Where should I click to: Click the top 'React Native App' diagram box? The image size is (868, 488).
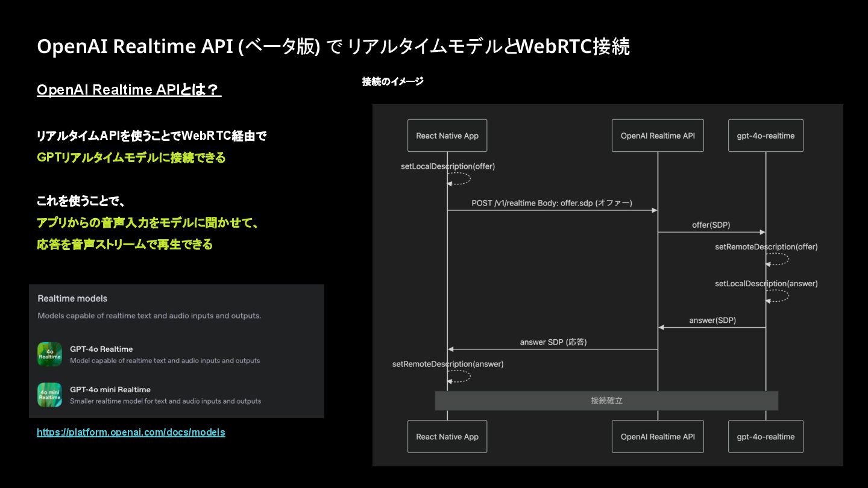(x=447, y=136)
